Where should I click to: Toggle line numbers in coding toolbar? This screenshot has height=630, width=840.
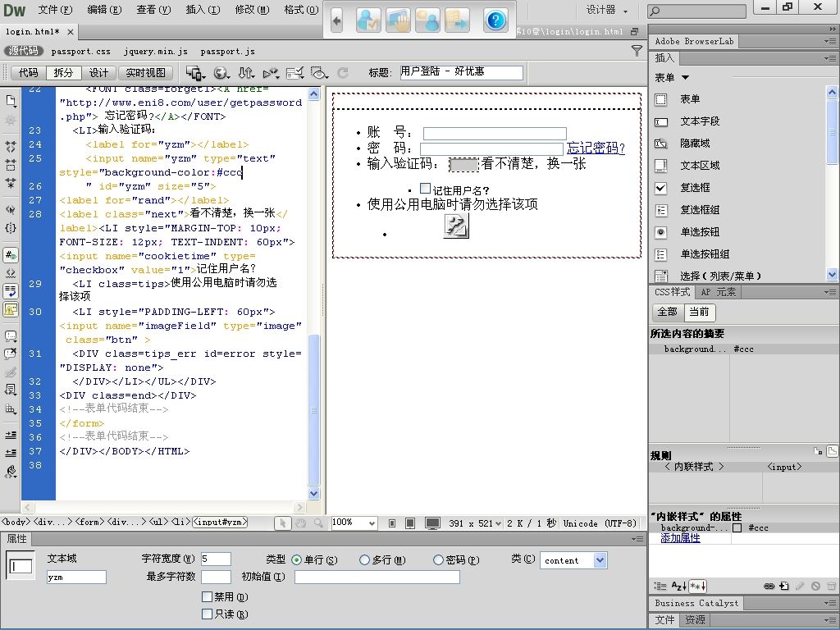10,255
